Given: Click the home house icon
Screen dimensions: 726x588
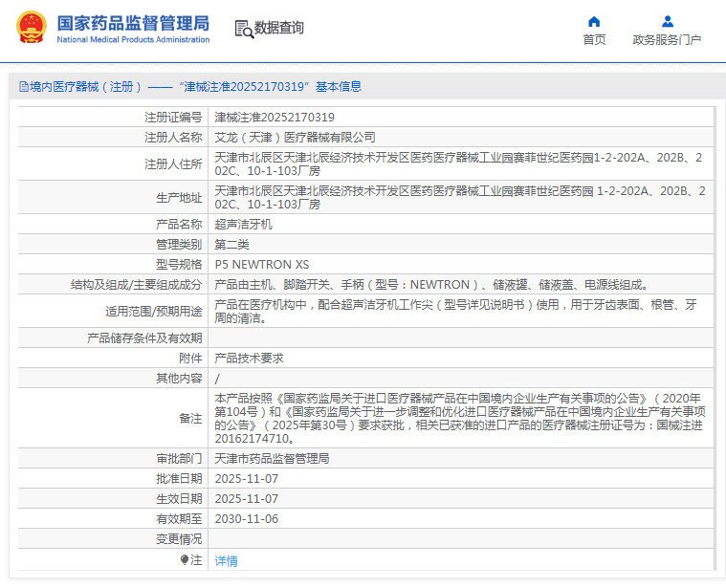Looking at the screenshot, I should [x=594, y=21].
